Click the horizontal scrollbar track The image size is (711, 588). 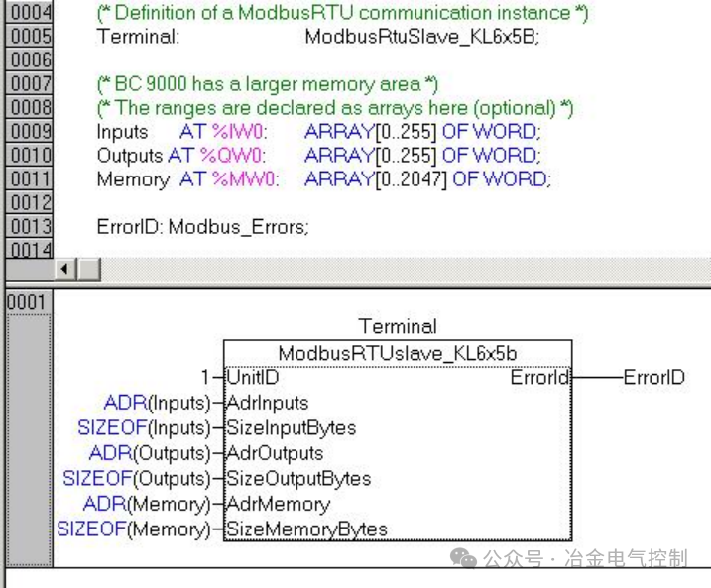[406, 270]
